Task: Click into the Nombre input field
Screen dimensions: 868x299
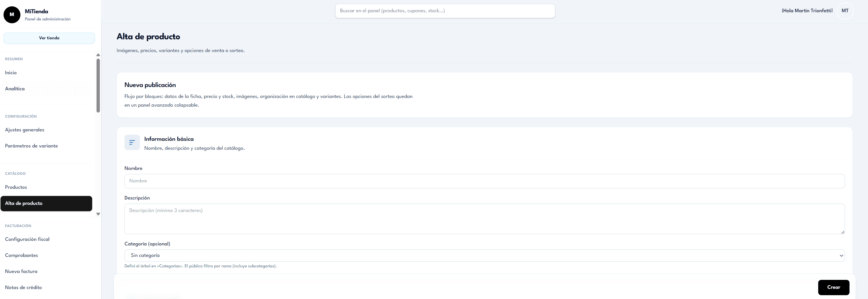Action: [484, 181]
